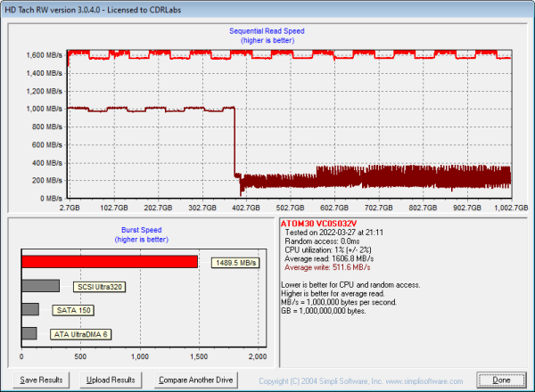
Task: Click the ATA UltraDMA 6 label
Action: 78,334
